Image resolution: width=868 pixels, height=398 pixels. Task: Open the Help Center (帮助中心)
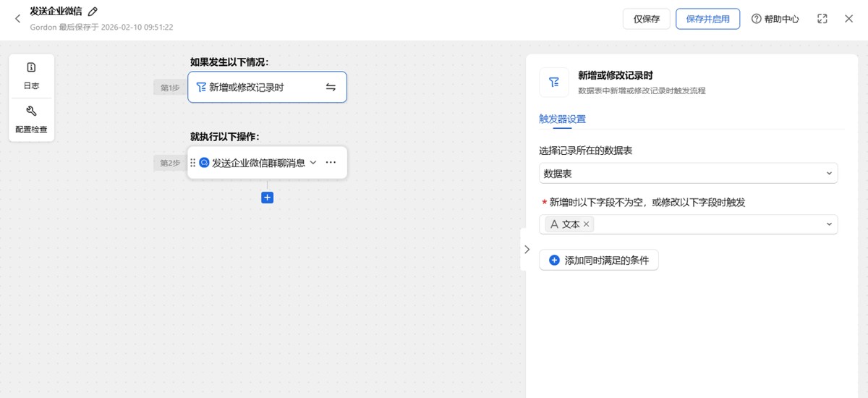point(775,19)
